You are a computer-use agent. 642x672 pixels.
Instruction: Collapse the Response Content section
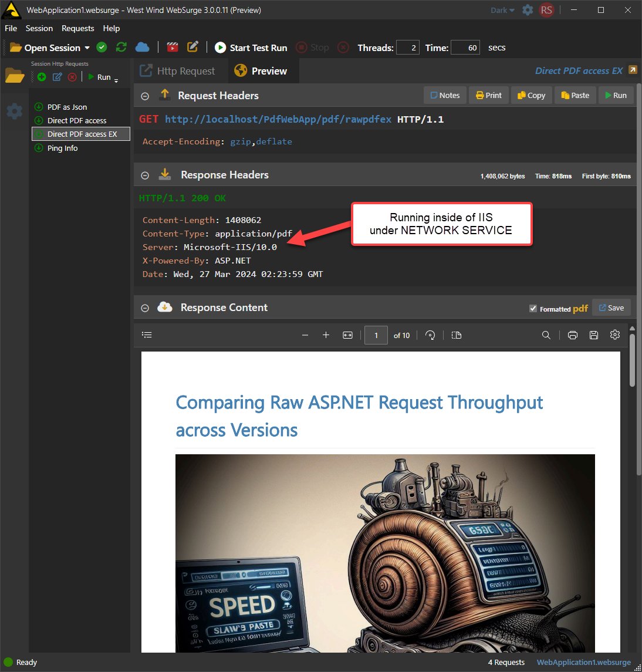145,308
